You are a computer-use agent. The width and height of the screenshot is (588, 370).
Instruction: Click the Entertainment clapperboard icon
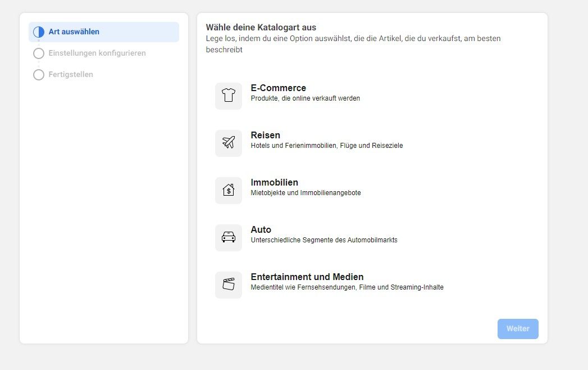coord(228,285)
